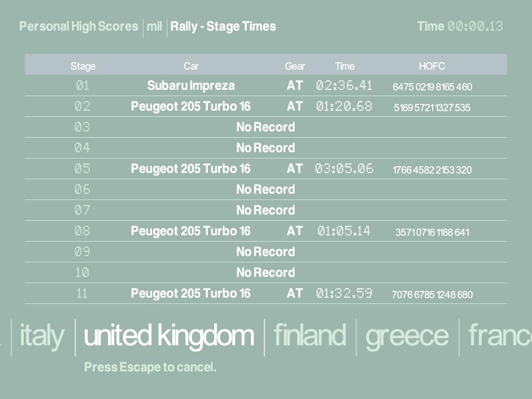The height and width of the screenshot is (399, 532).
Task: Click the Gear column header
Action: click(295, 66)
